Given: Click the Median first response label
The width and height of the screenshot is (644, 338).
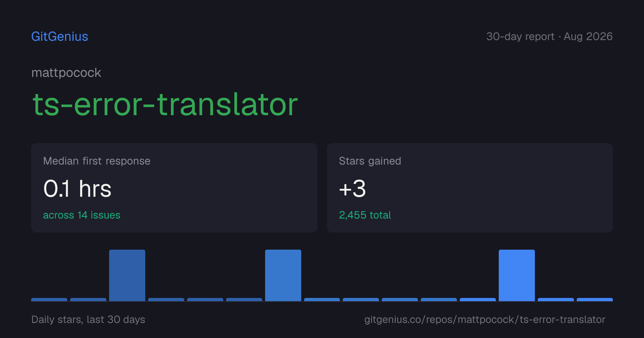Looking at the screenshot, I should pos(97,161).
